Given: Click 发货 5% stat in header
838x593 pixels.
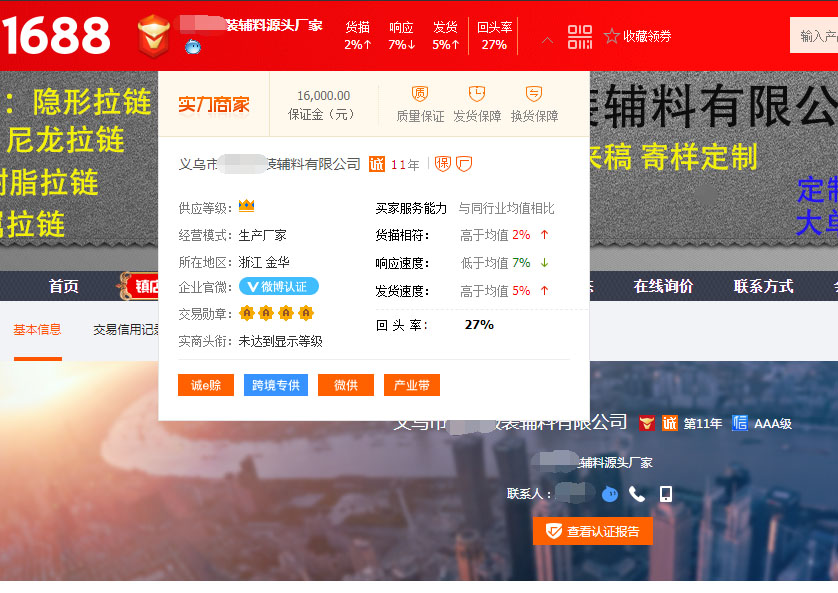Looking at the screenshot, I should [x=446, y=36].
